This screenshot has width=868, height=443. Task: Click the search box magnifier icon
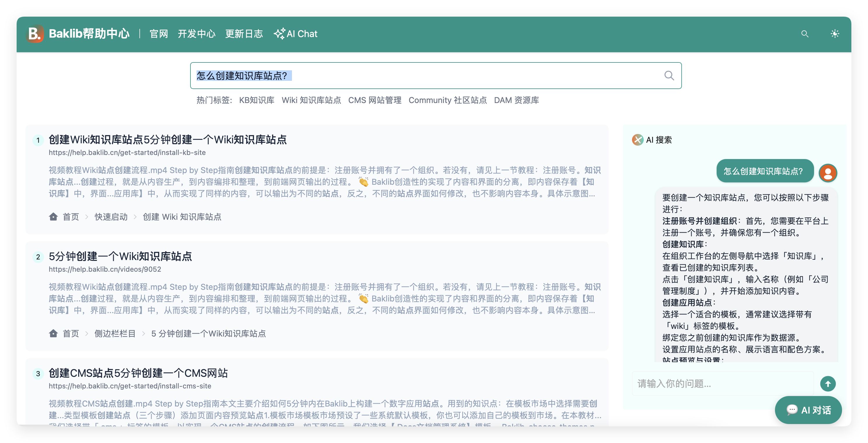(669, 76)
